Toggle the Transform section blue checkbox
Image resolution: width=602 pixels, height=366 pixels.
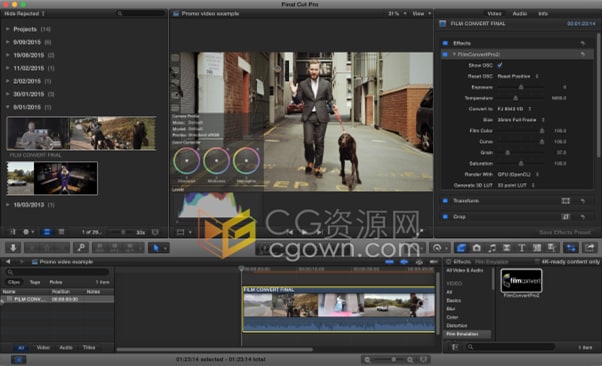click(x=445, y=201)
